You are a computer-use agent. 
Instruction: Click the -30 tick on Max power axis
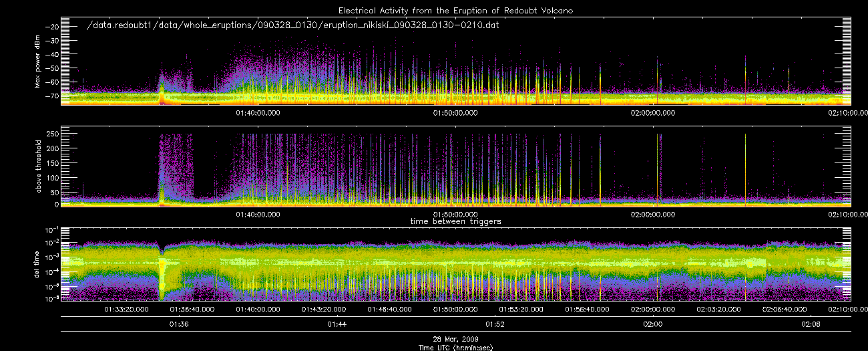[x=54, y=41]
